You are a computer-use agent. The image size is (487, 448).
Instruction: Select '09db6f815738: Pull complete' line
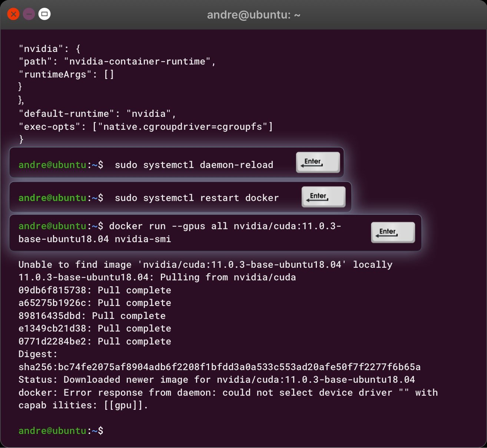coord(95,290)
